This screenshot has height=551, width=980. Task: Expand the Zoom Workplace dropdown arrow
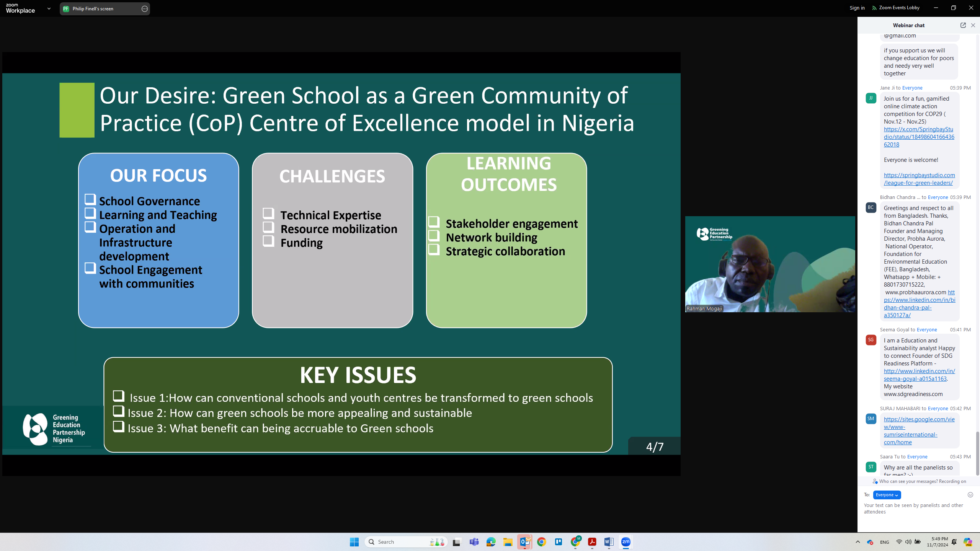[49, 8]
